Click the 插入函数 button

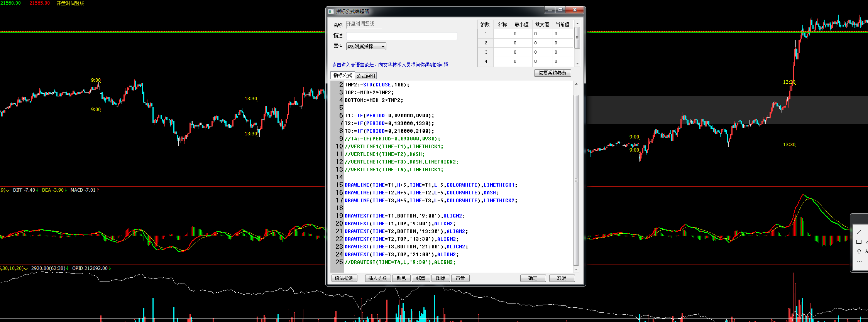[377, 278]
